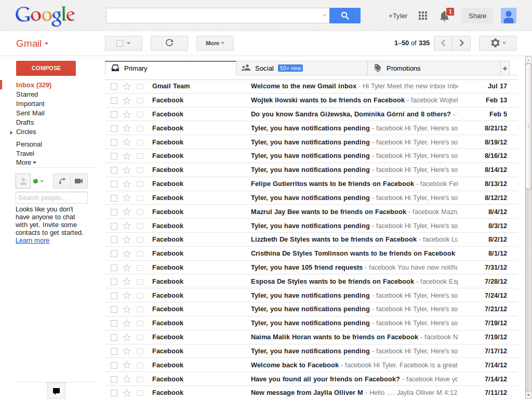
Task: Open the Inbox (329) folder
Action: click(x=34, y=85)
